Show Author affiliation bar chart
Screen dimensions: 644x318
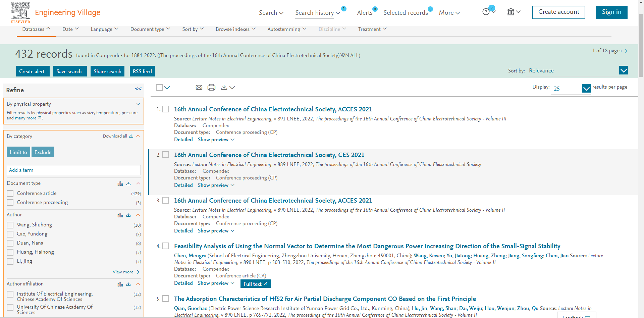(x=120, y=284)
